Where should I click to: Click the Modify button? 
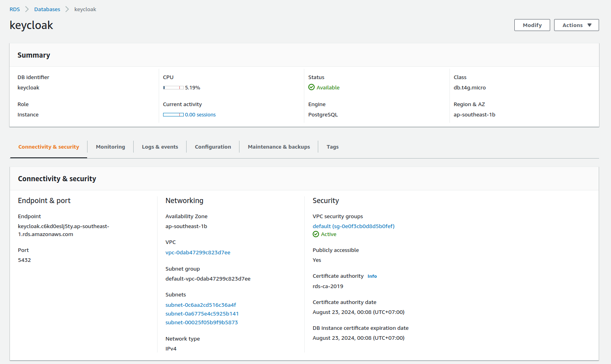click(x=532, y=25)
